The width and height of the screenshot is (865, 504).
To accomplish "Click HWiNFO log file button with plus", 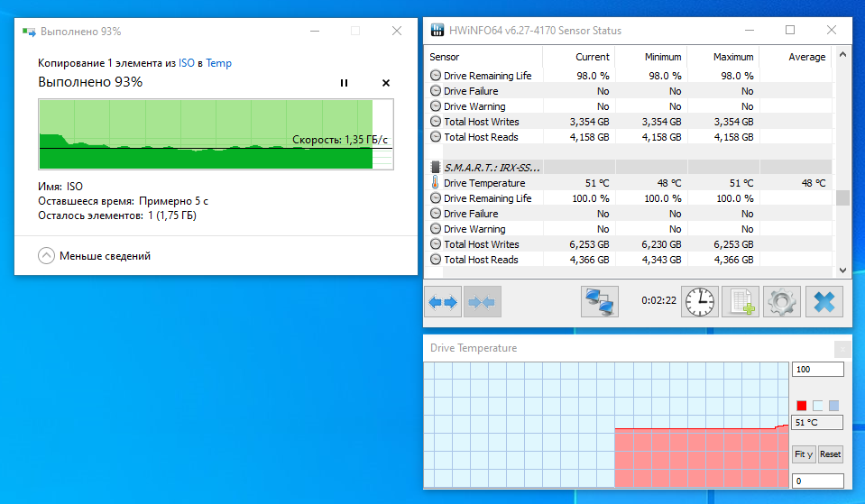I will [x=741, y=302].
